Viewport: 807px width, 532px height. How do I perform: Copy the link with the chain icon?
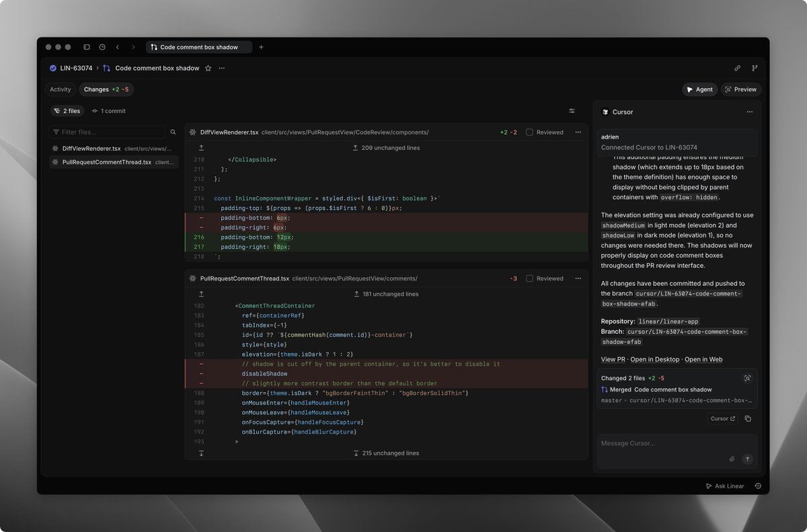point(737,68)
